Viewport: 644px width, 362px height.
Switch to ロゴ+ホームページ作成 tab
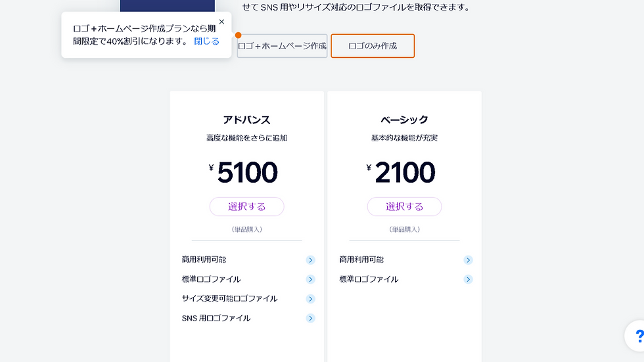click(x=282, y=46)
